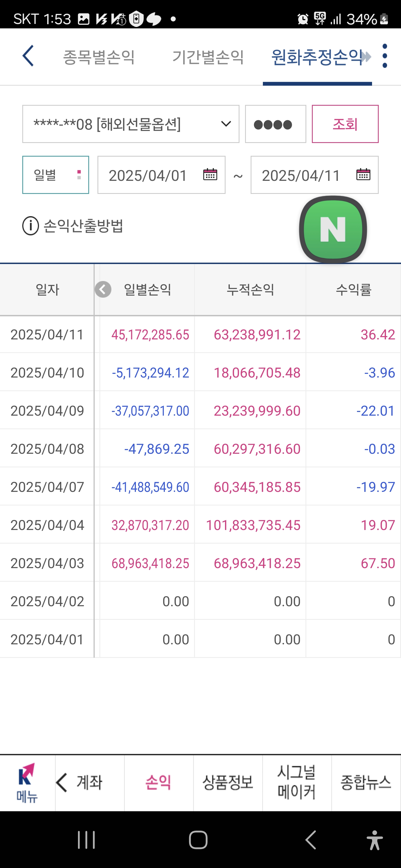The image size is (401, 868).
Task: Expand the account selector 해외선물옵션 dropdown
Action: pyautogui.click(x=131, y=124)
